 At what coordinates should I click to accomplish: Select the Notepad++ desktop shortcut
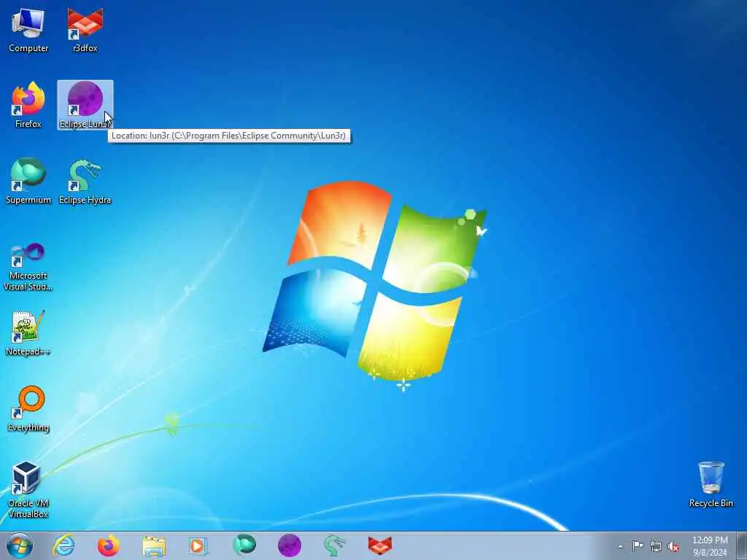[28, 332]
